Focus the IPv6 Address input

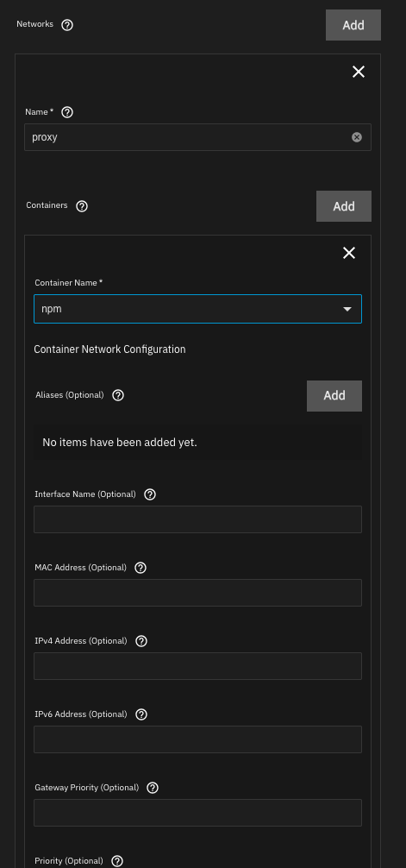pos(197,739)
